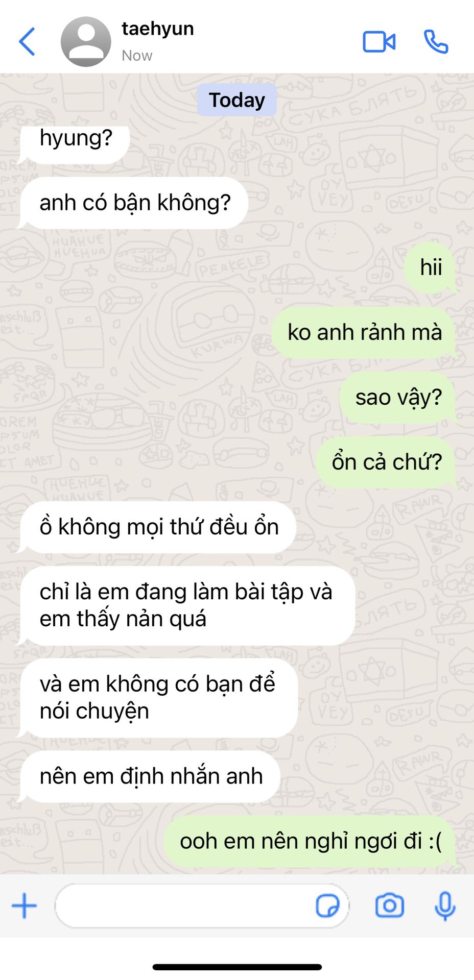Start a video call with taehyun
The height and width of the screenshot is (980, 474).
(379, 42)
